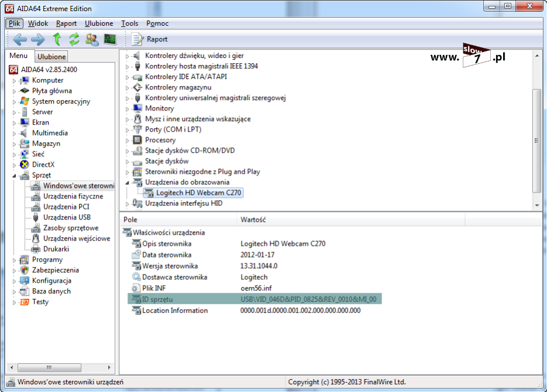The height and width of the screenshot is (392, 547).
Task: Click the Ekran display icon
Action: click(x=25, y=122)
